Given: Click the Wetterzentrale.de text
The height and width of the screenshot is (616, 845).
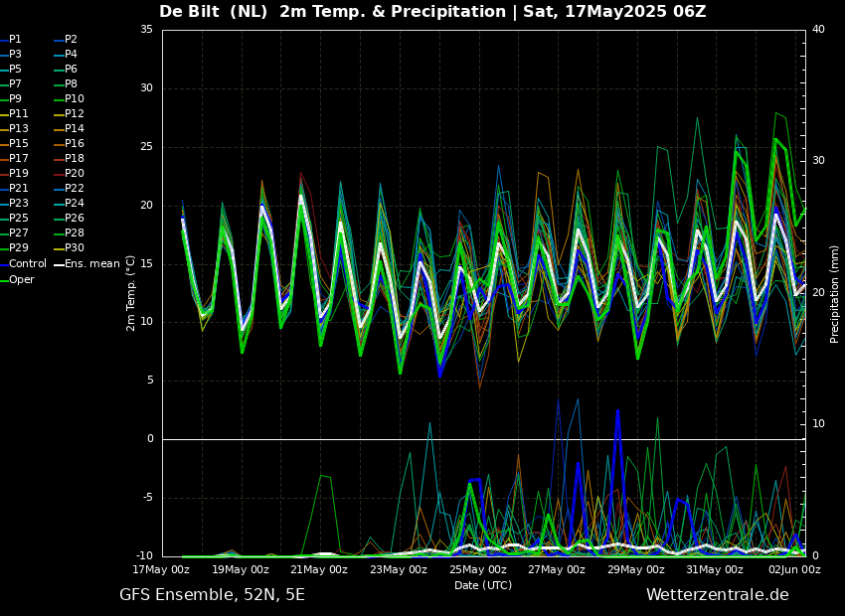Looking at the screenshot, I should tap(717, 595).
